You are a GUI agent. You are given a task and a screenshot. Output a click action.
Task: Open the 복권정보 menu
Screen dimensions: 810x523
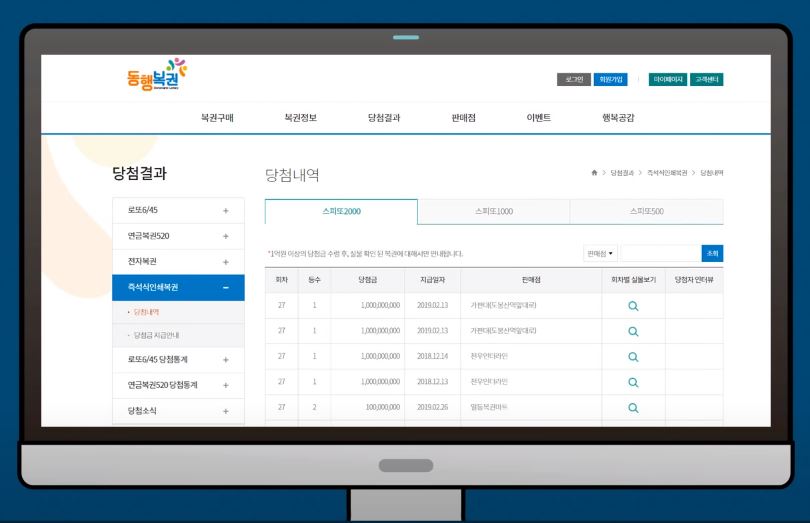point(300,118)
